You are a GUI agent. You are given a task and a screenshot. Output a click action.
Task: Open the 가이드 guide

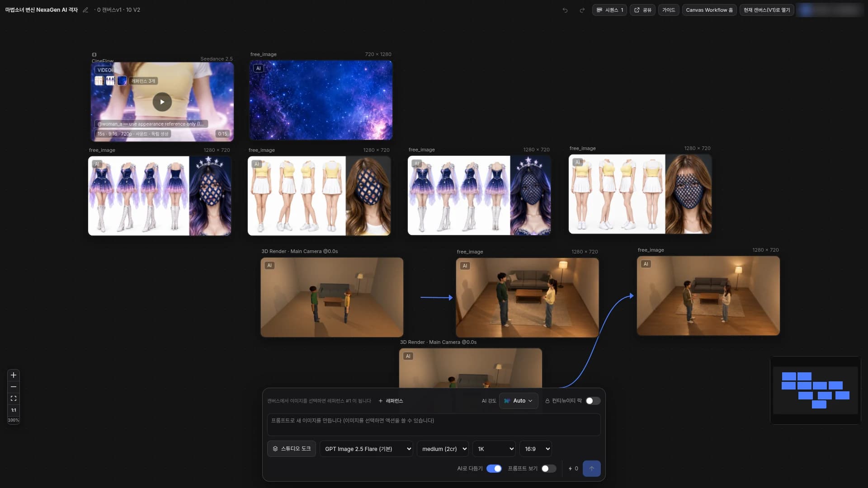(669, 10)
